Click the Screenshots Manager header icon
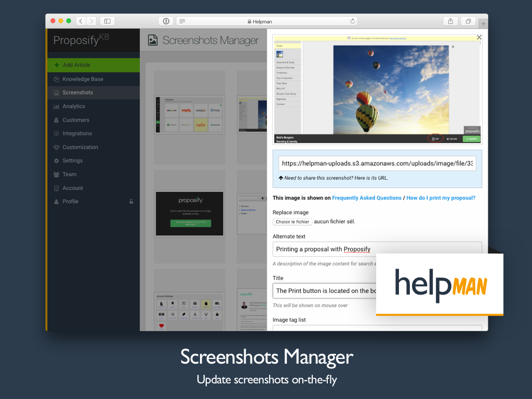Screen dimensions: 532x399 point(153,40)
